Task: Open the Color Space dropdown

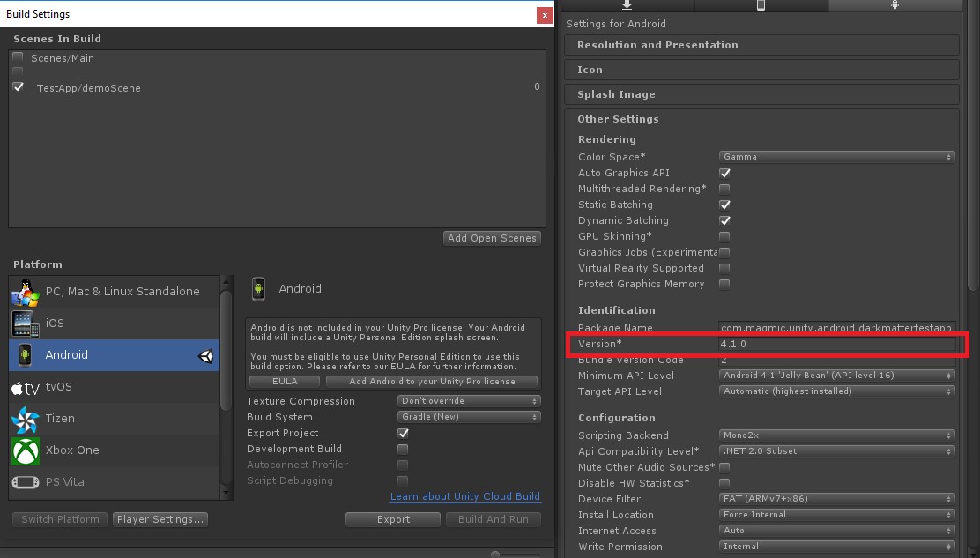Action: tap(837, 157)
